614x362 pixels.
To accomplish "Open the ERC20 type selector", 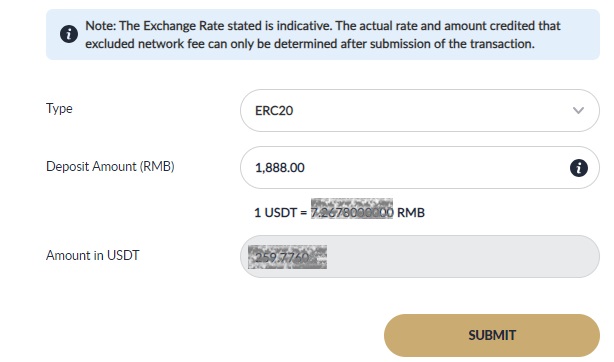I will (x=419, y=110).
